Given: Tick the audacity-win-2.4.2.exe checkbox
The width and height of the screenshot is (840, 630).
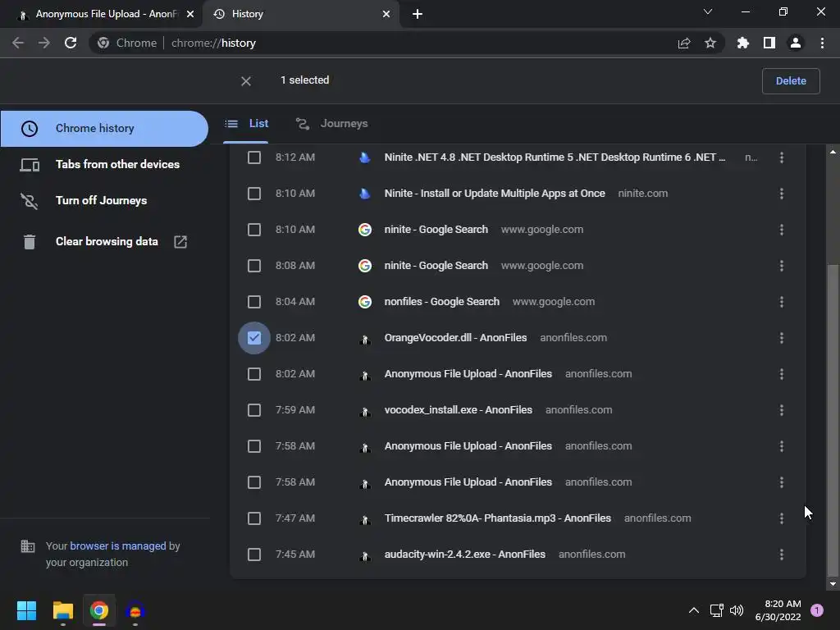Looking at the screenshot, I should click(254, 555).
